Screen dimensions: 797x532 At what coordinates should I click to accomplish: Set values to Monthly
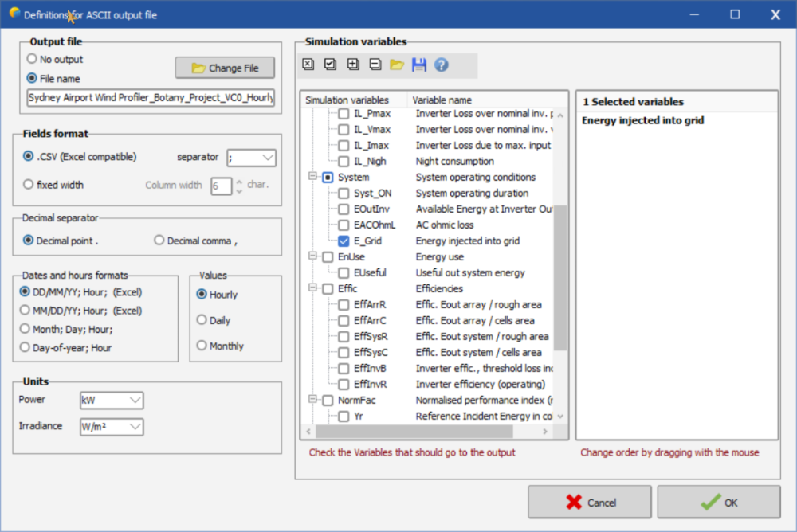pyautogui.click(x=202, y=346)
